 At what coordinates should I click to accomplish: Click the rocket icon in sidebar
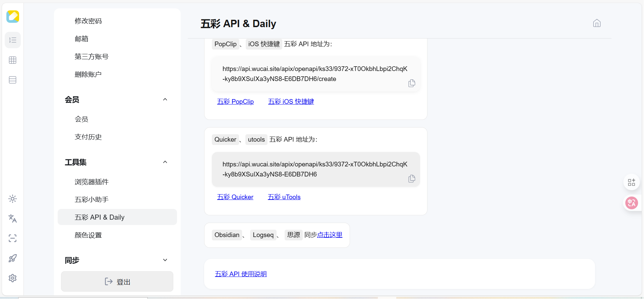[13, 258]
